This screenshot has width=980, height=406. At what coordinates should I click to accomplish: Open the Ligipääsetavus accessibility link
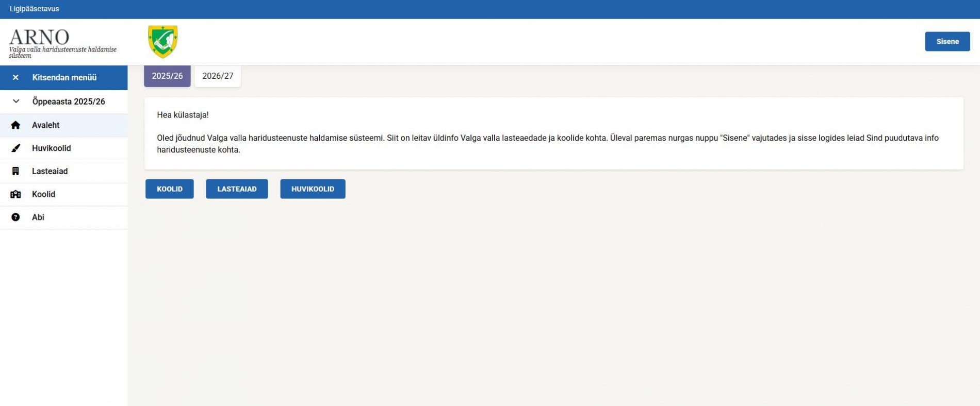pos(35,9)
